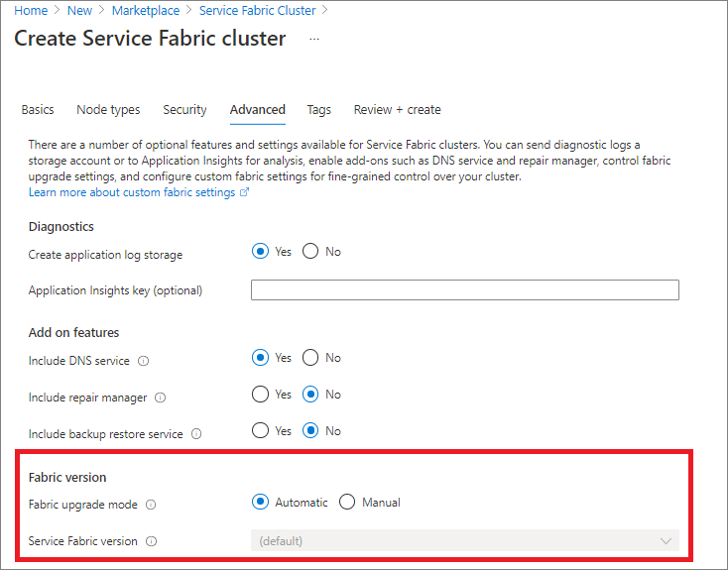Open the Security tab
The height and width of the screenshot is (570, 728).
pos(184,110)
